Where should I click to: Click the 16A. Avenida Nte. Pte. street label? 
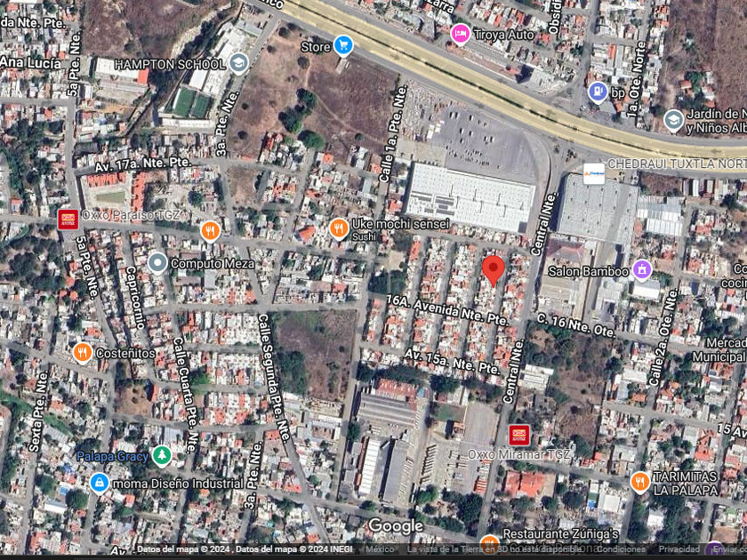tap(447, 310)
